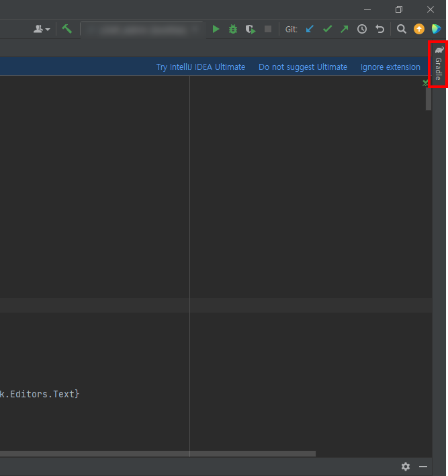This screenshot has height=476, width=448.
Task: Update project with blue Git arrow
Action: point(310,29)
